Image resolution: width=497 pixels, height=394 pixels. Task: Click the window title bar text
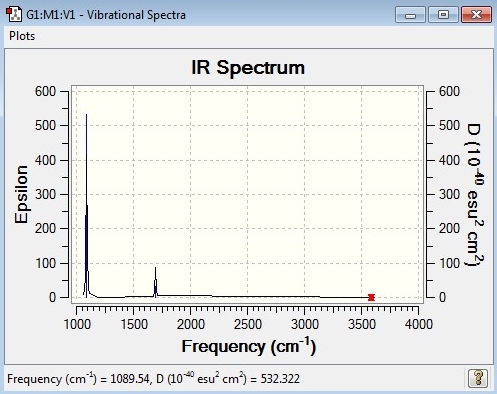(x=106, y=15)
